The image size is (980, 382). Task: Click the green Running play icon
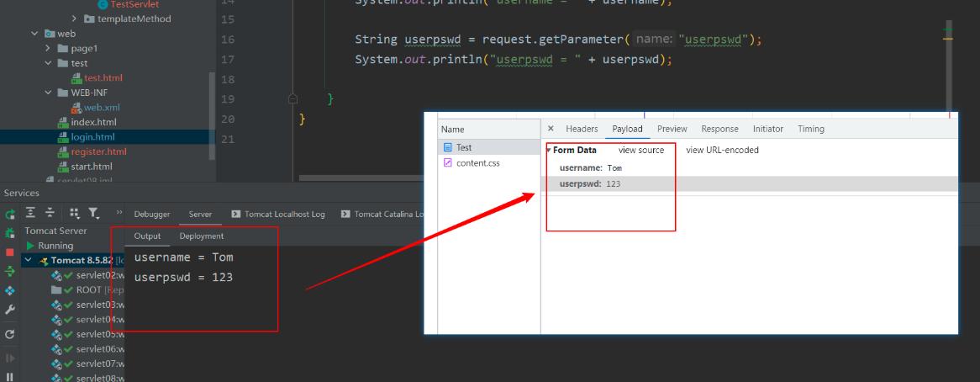[30, 246]
